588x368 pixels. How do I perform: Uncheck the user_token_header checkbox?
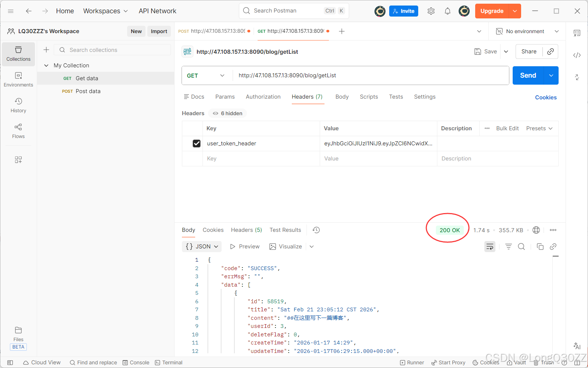click(x=197, y=144)
